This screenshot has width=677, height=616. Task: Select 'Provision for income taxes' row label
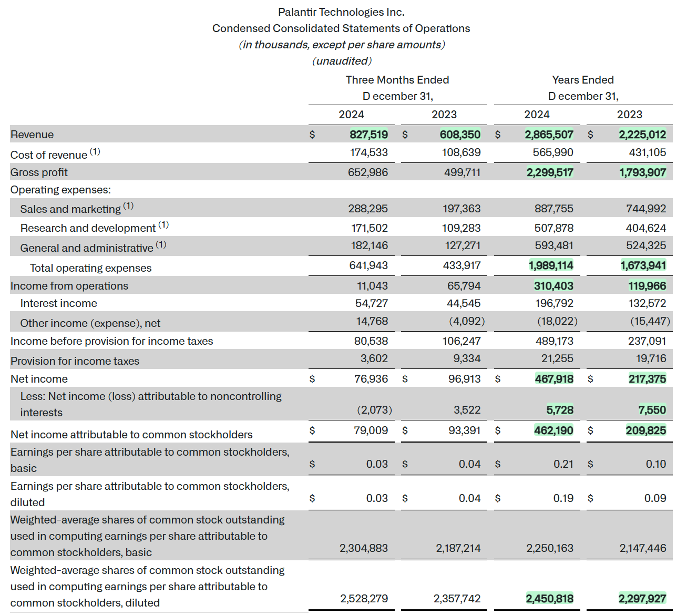[x=75, y=361]
